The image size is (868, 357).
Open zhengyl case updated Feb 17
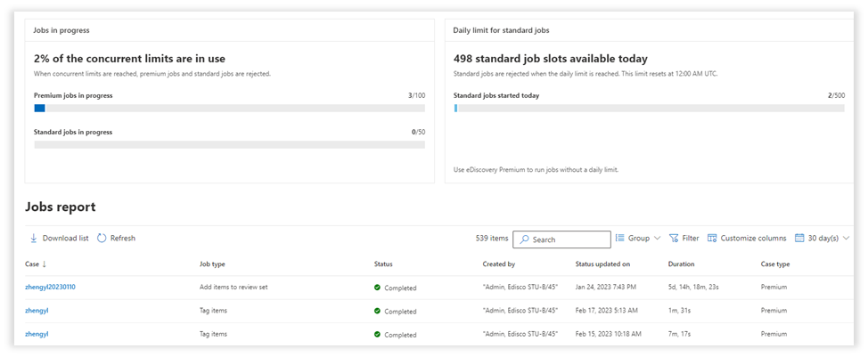tap(37, 311)
